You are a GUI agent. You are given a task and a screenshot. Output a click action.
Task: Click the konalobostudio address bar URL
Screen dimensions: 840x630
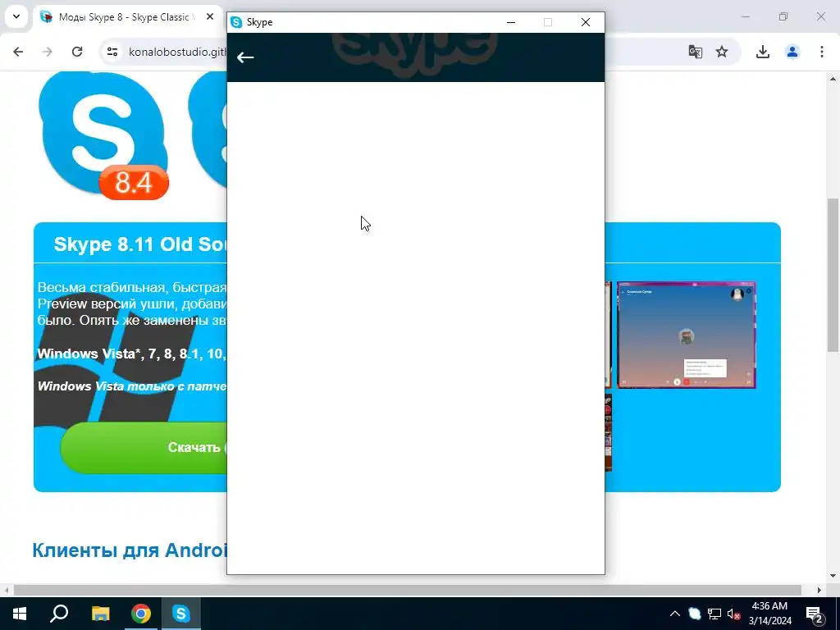[178, 52]
